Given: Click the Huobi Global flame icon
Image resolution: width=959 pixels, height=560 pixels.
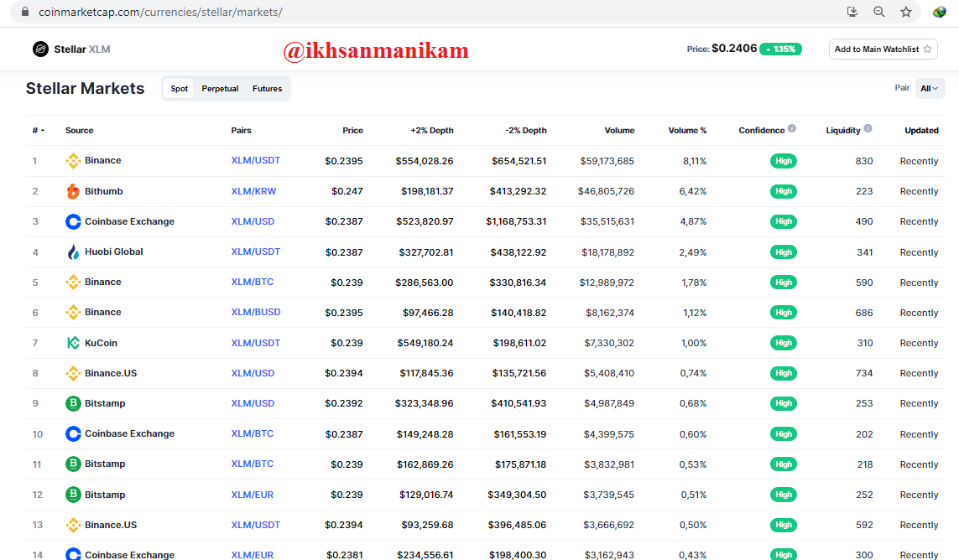Looking at the screenshot, I should (73, 251).
